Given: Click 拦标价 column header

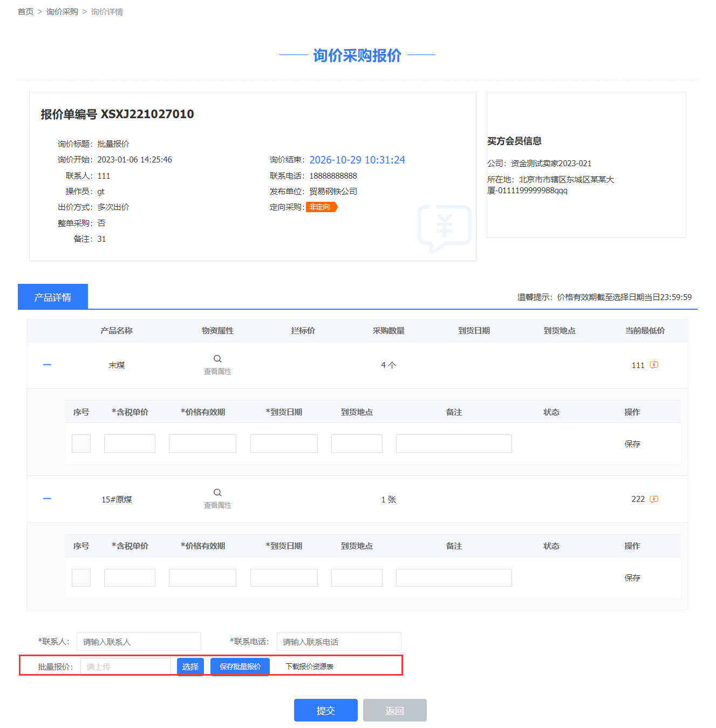Looking at the screenshot, I should click(x=303, y=330).
